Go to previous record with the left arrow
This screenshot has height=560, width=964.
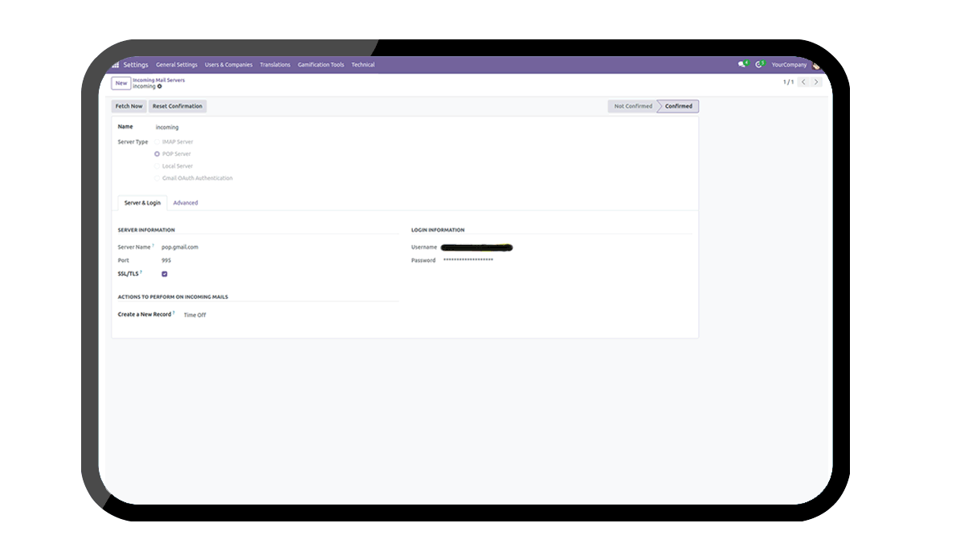803,82
